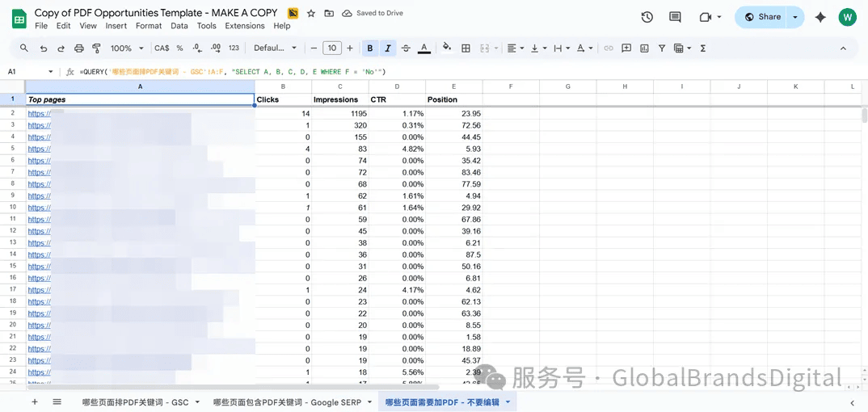Open the Extensions menu
Viewport: 868px width, 412px height.
(x=245, y=25)
